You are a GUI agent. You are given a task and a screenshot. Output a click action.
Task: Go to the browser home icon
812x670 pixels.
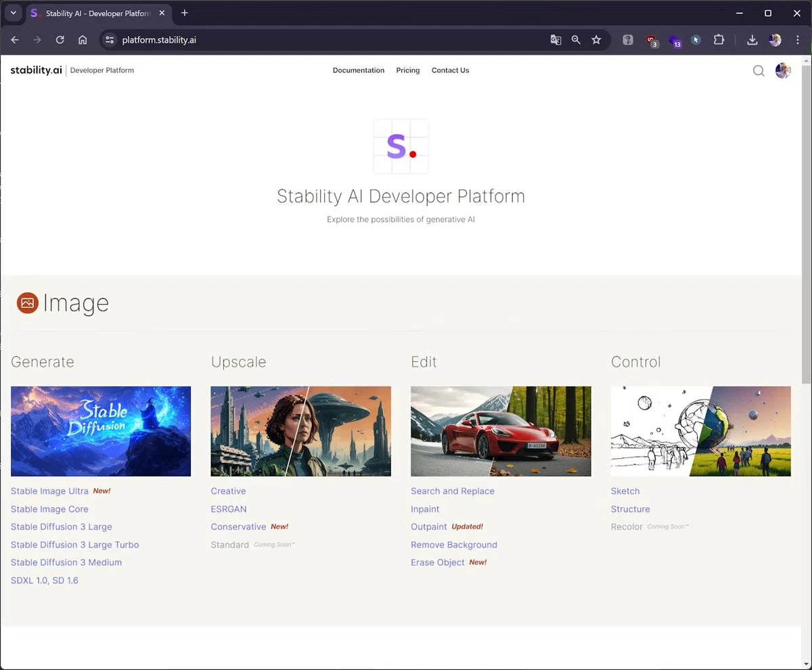coord(83,40)
